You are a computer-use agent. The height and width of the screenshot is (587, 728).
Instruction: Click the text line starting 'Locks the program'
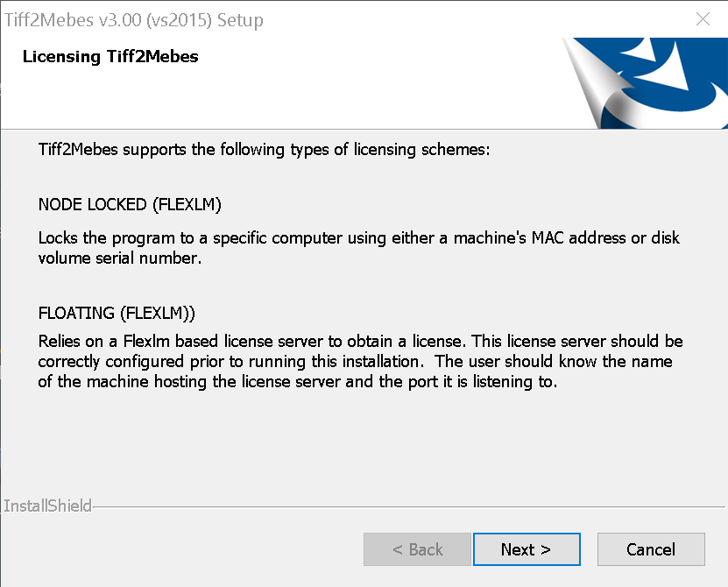[359, 237]
